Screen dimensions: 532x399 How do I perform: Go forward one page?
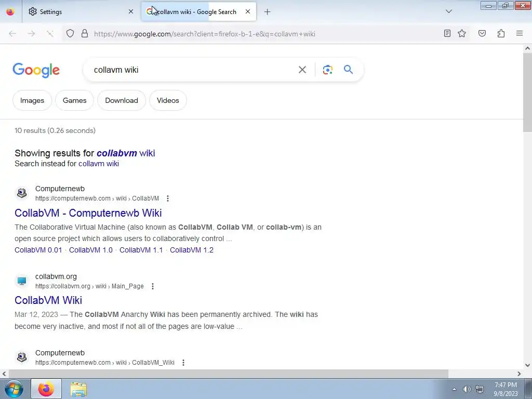(31, 34)
